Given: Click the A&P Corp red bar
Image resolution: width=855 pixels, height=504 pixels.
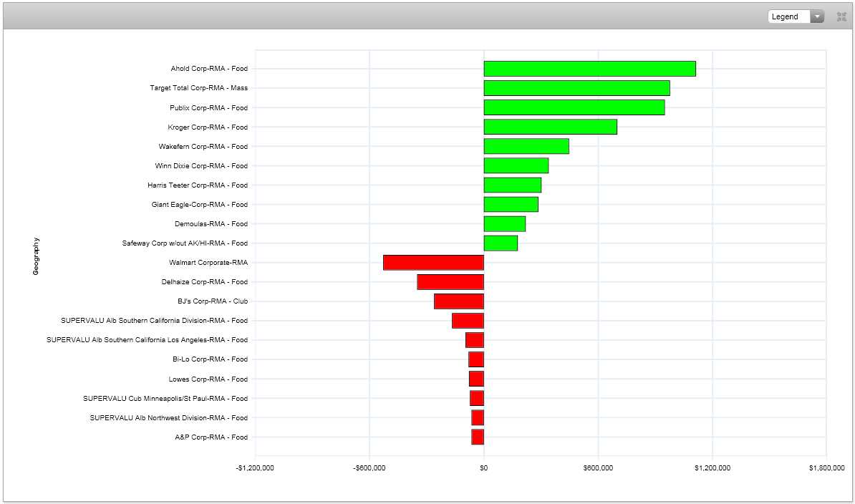Looking at the screenshot, I should tap(478, 437).
